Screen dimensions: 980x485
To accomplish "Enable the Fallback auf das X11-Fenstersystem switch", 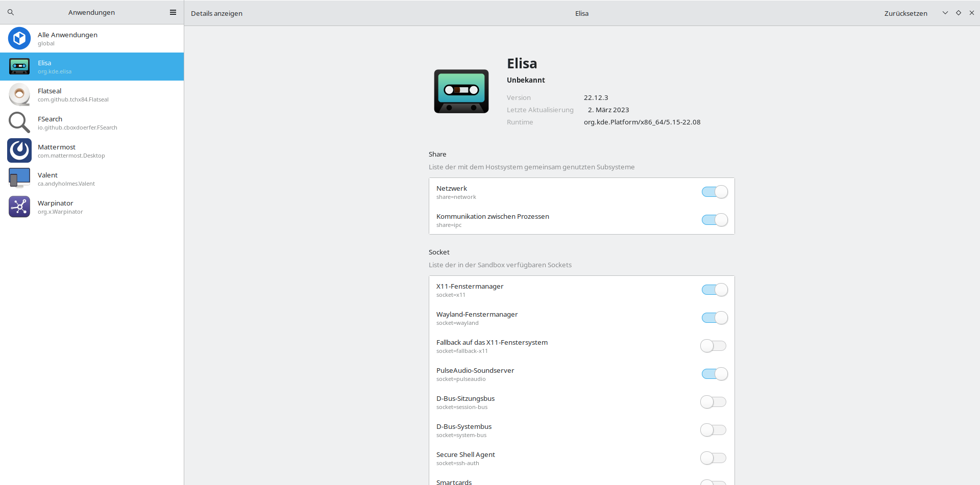I will 713,346.
